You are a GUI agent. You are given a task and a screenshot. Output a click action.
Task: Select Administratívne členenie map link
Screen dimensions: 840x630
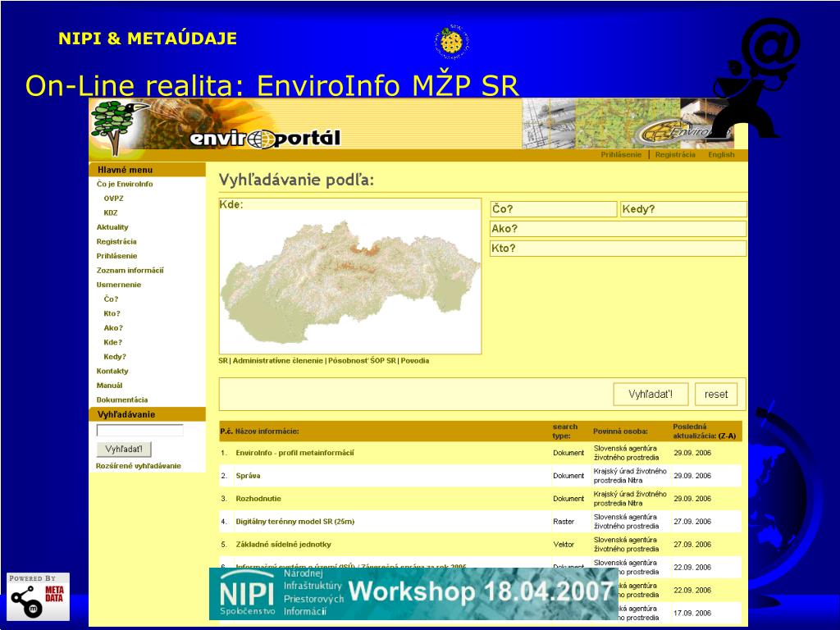[x=277, y=361]
